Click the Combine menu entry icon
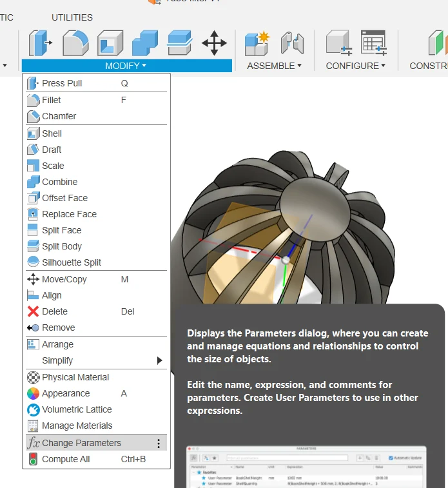Viewport: 448px width, 488px height. click(34, 182)
